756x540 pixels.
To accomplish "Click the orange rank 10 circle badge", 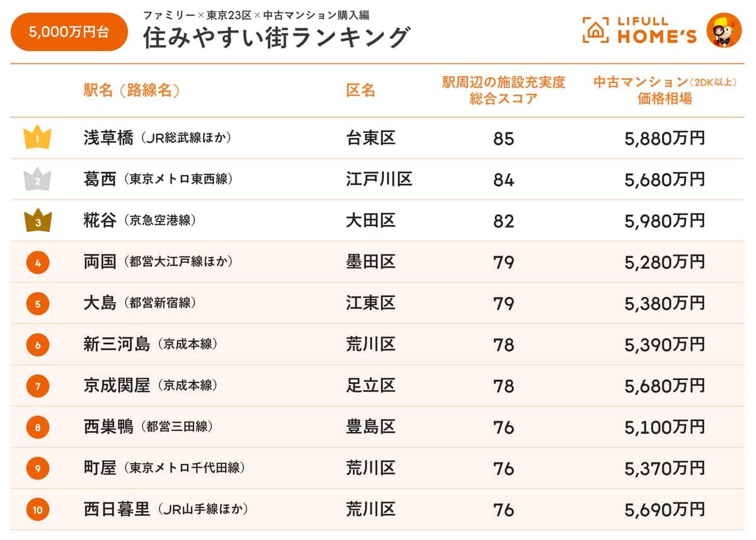I will click(38, 510).
